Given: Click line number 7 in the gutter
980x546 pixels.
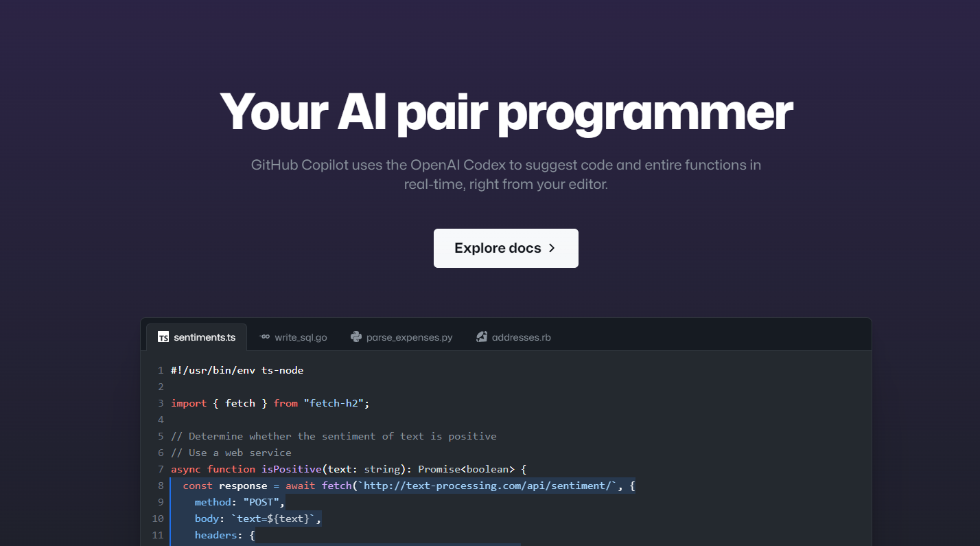Looking at the screenshot, I should (x=161, y=469).
